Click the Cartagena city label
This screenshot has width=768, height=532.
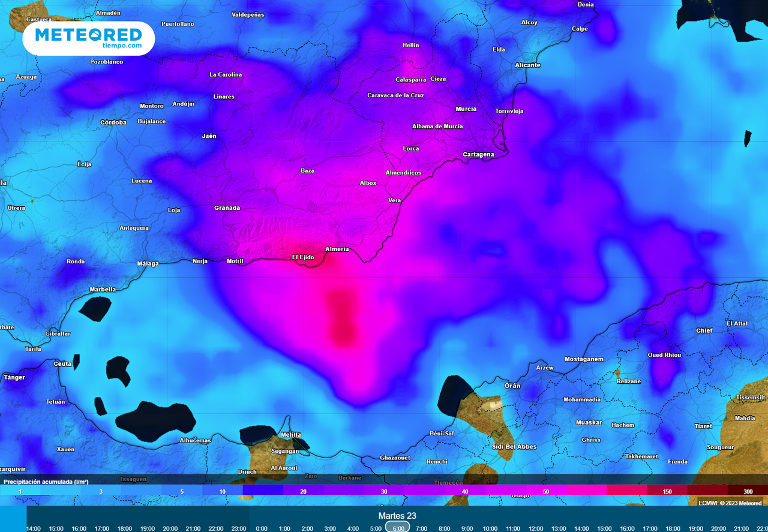click(x=478, y=155)
